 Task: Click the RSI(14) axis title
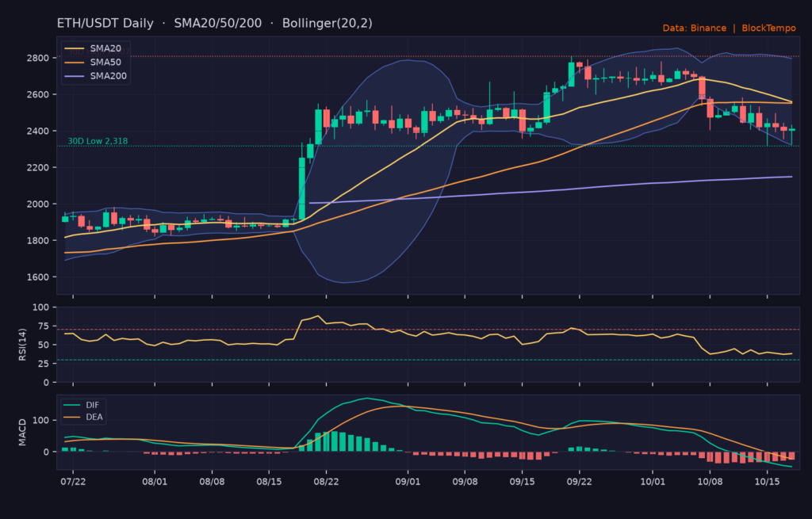[x=22, y=344]
